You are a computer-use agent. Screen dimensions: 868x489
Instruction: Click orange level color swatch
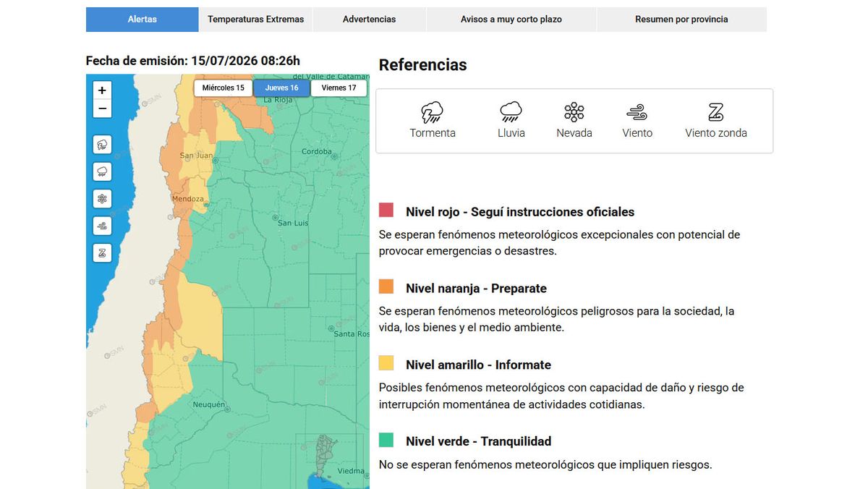386,286
